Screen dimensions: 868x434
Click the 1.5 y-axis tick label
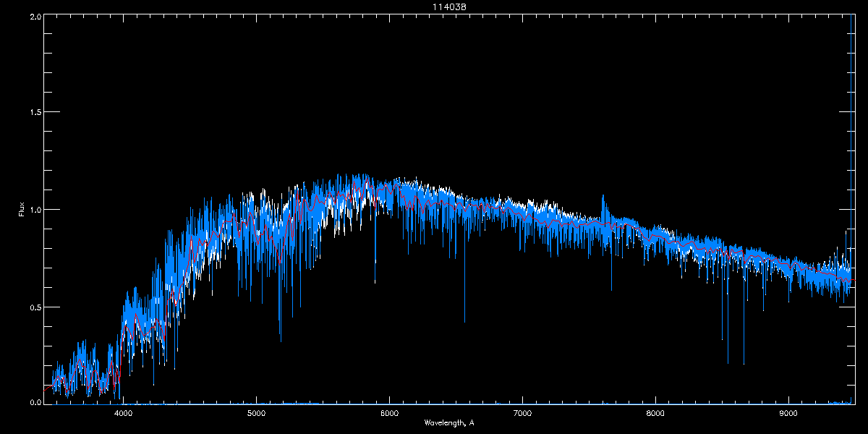(34, 113)
